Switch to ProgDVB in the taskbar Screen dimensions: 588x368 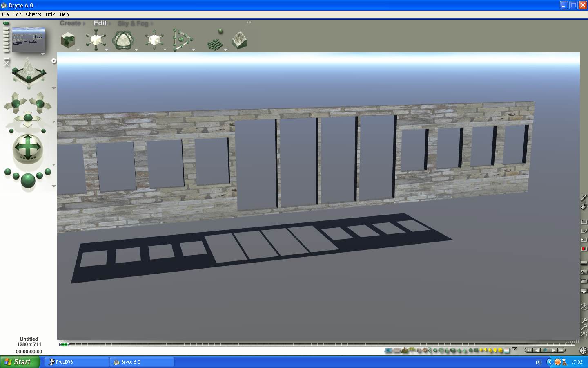tap(77, 362)
